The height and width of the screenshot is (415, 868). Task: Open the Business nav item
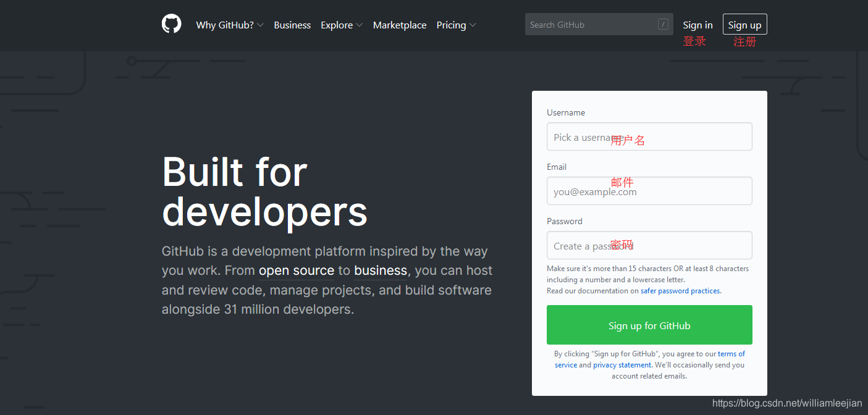pos(292,25)
